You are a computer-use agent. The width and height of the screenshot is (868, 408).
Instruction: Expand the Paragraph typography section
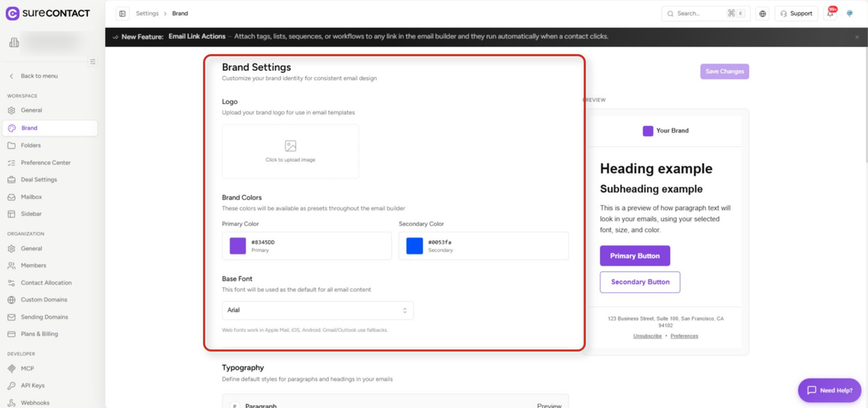(395, 401)
